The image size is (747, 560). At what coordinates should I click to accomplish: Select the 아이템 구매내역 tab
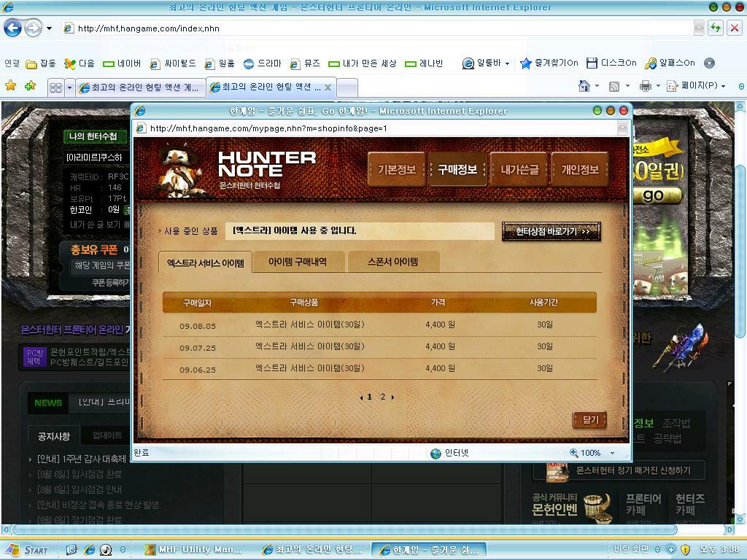(x=298, y=262)
